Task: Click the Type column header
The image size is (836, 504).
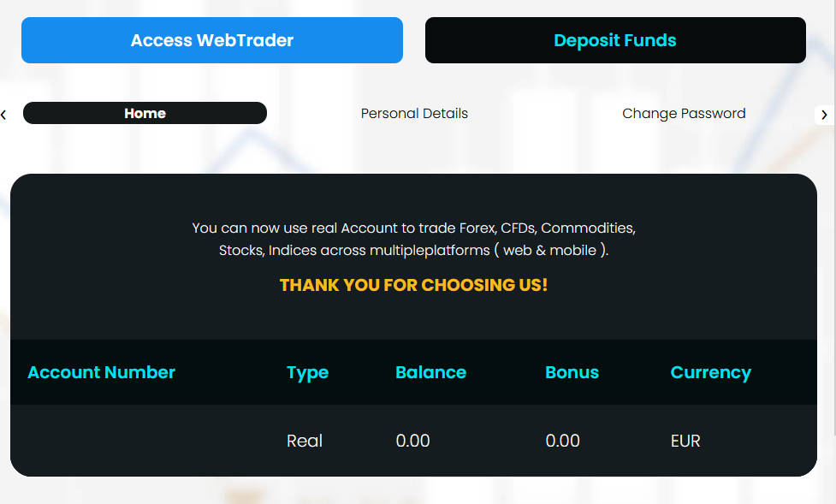Action: click(307, 372)
